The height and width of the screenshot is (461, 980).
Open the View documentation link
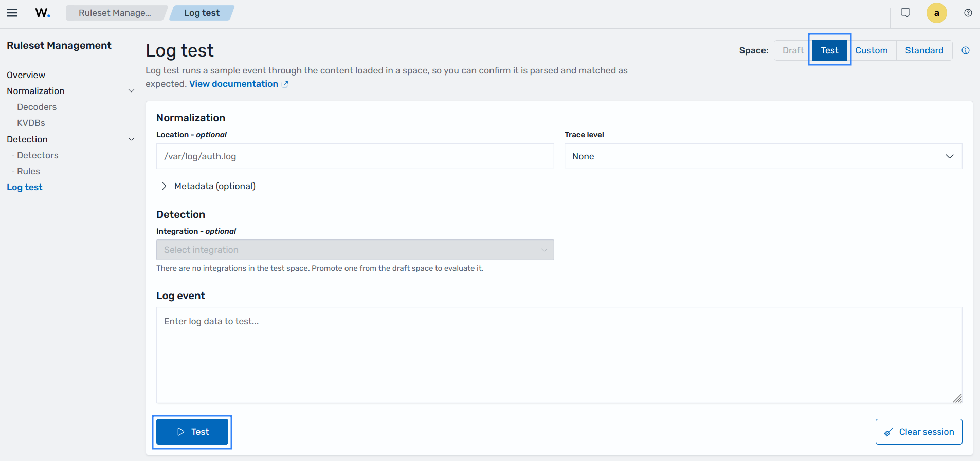(239, 84)
